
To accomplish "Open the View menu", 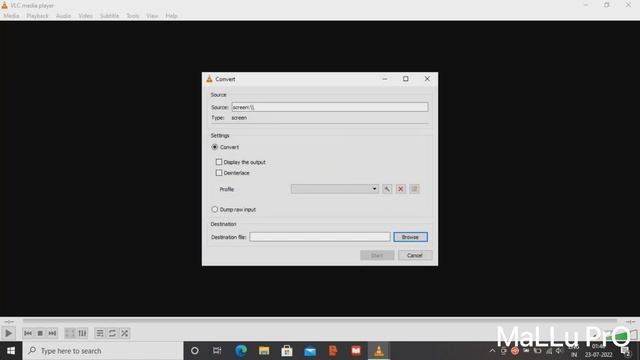I will [152, 16].
